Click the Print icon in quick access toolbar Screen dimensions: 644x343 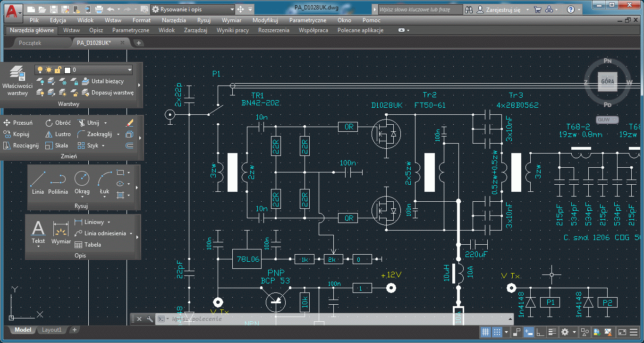pos(99,9)
